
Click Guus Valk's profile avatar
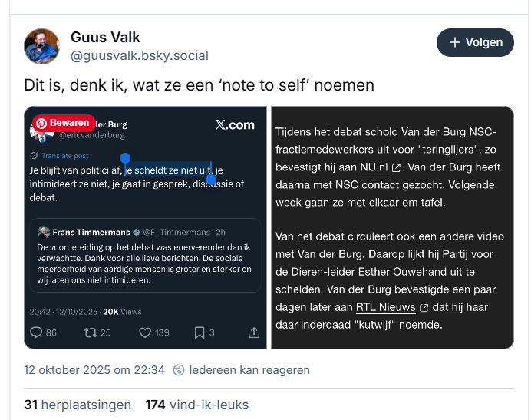[x=42, y=46]
